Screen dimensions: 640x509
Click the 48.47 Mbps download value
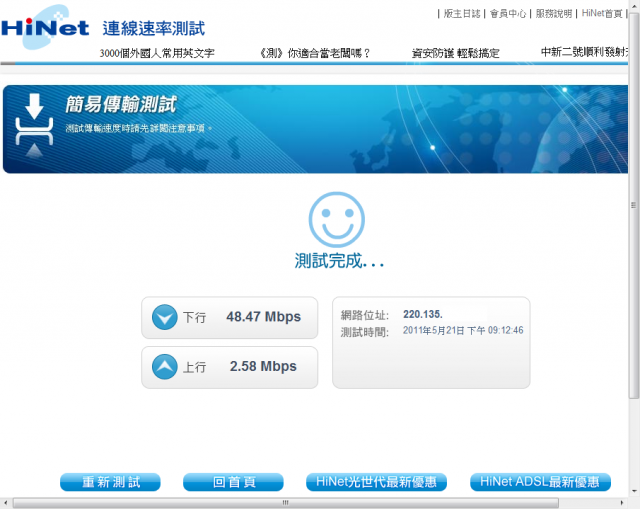click(x=264, y=317)
